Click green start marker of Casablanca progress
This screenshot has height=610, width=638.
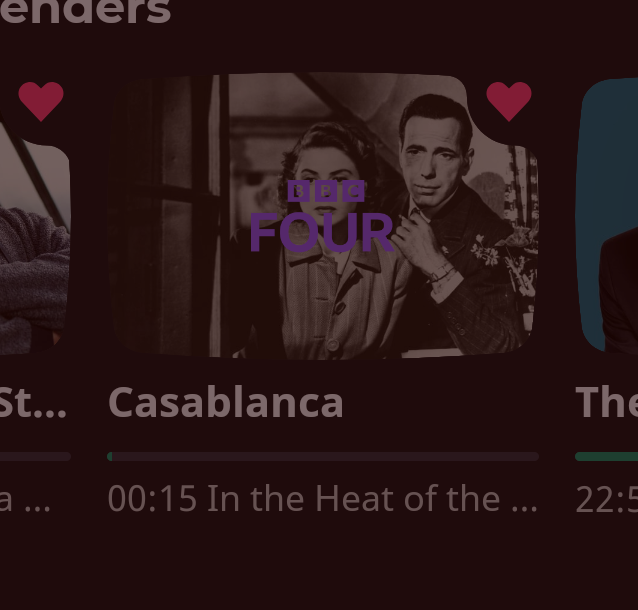pos(109,457)
